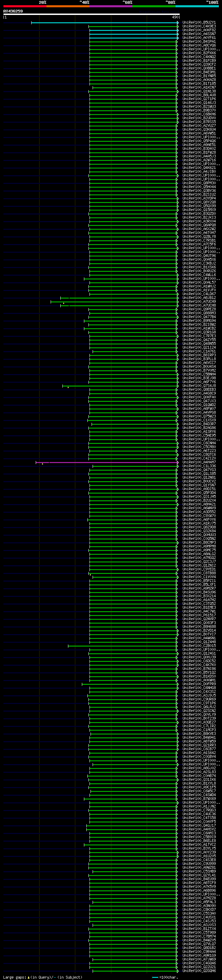Viewport: 222px width, 980px height.
Task: Select hit label UniRef100_C6BKH6
Action: 199,114
